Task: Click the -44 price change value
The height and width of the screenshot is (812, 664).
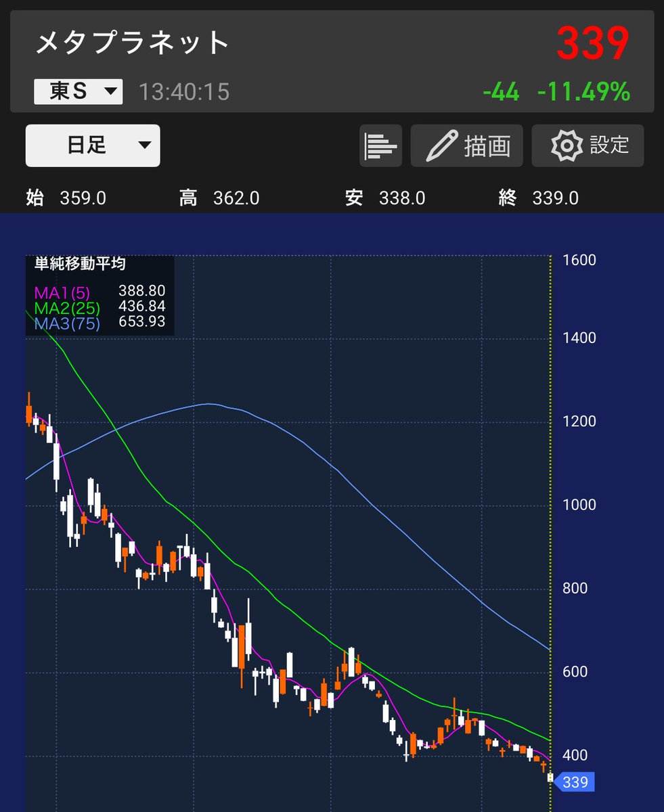Action: 501,92
